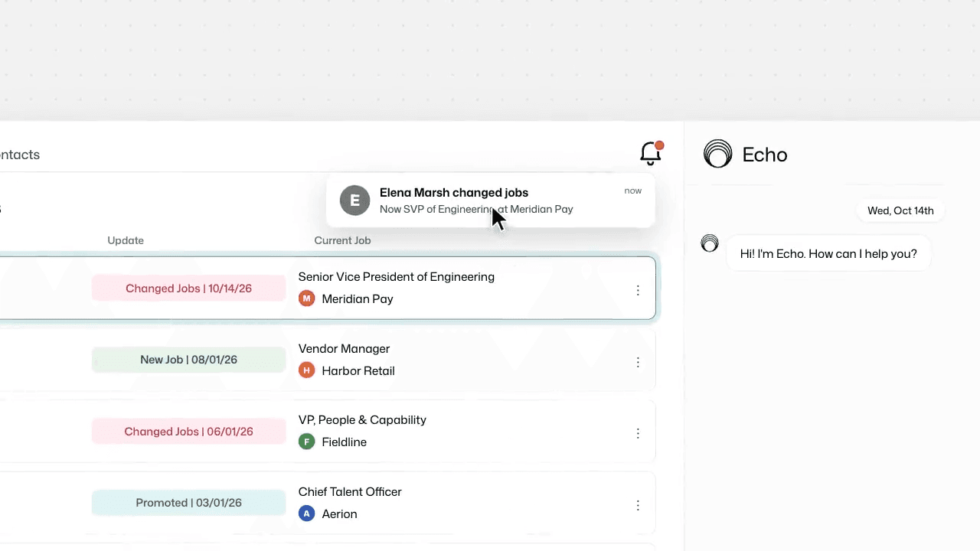The height and width of the screenshot is (551, 980).
Task: Click the Fieldline company logo
Action: (307, 442)
